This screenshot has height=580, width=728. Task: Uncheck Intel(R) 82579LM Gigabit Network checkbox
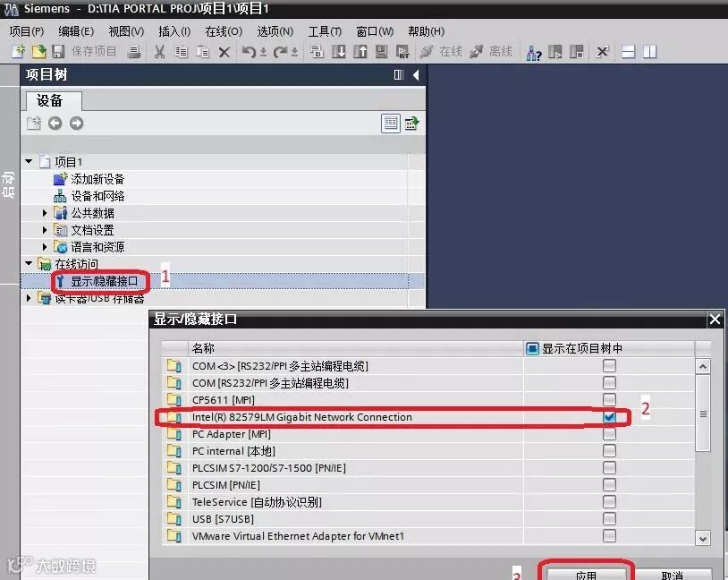(x=609, y=417)
